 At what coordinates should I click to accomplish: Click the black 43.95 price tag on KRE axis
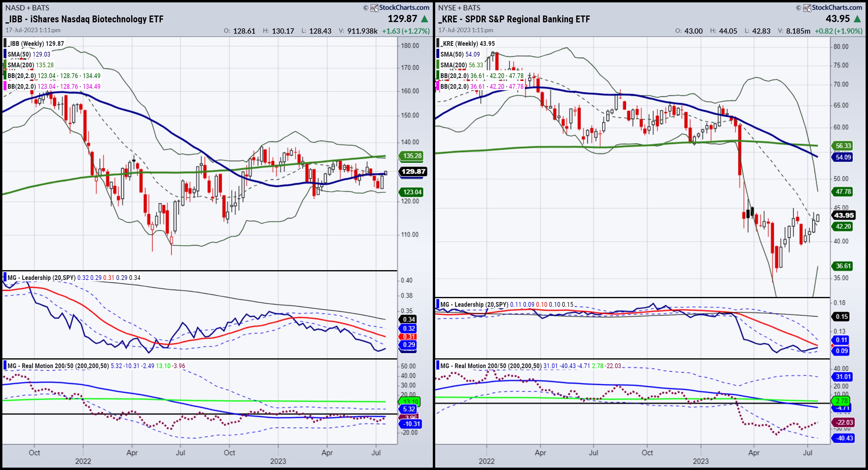click(844, 215)
